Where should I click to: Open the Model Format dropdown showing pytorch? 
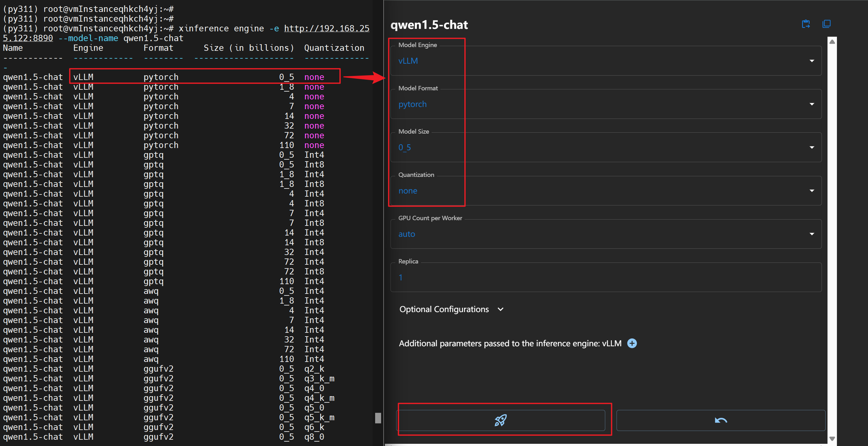(x=606, y=104)
